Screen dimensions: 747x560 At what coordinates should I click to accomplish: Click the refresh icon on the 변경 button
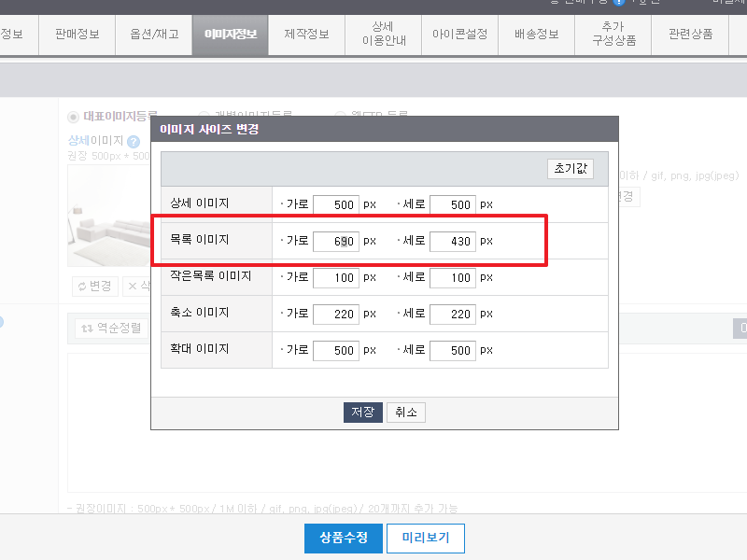[82, 287]
